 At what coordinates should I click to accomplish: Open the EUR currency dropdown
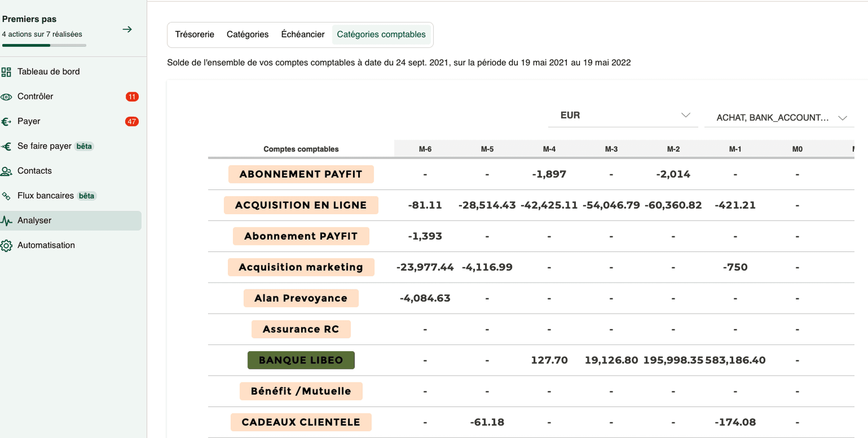pyautogui.click(x=623, y=115)
